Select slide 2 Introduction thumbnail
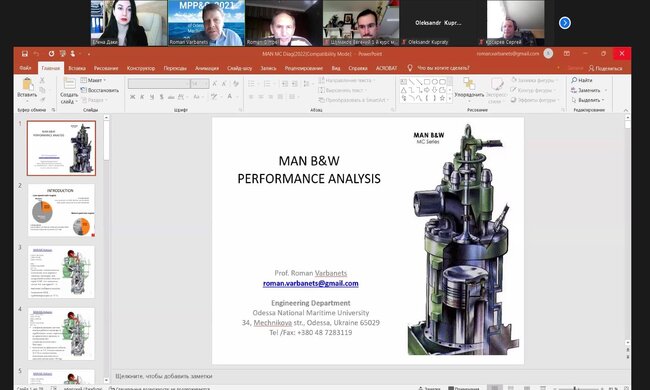Viewport: 650px width, 390px height. coord(61,210)
